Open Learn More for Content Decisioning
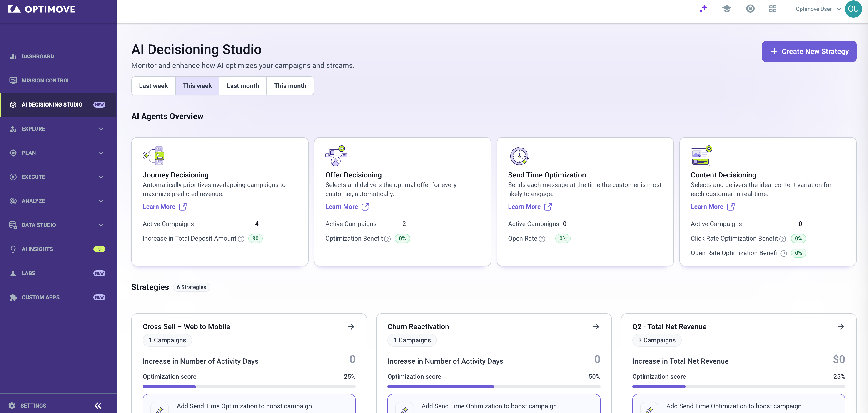This screenshot has width=868, height=413. point(712,206)
